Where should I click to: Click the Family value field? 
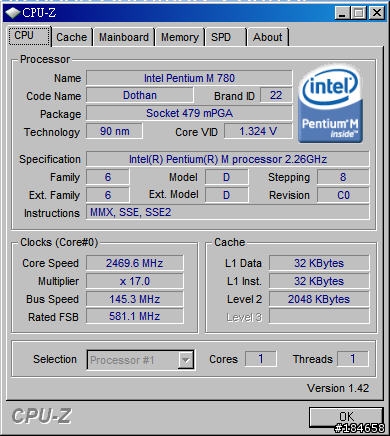coord(108,177)
